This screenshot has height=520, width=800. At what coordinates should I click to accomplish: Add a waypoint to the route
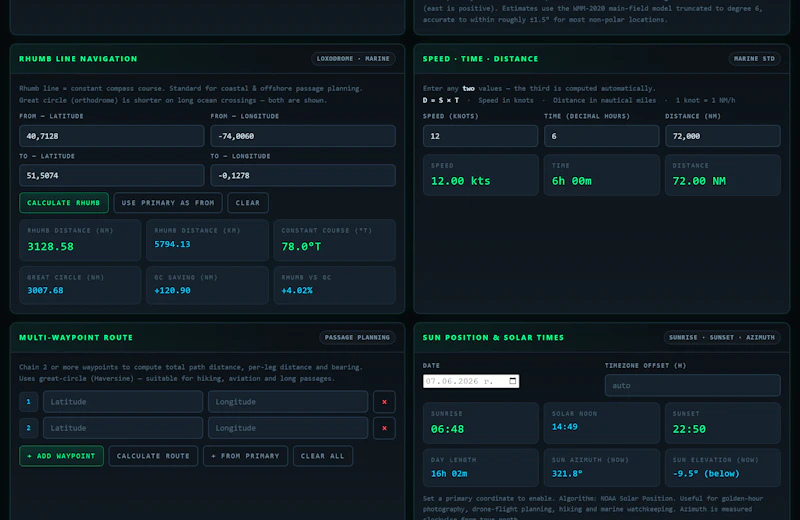[x=61, y=456]
